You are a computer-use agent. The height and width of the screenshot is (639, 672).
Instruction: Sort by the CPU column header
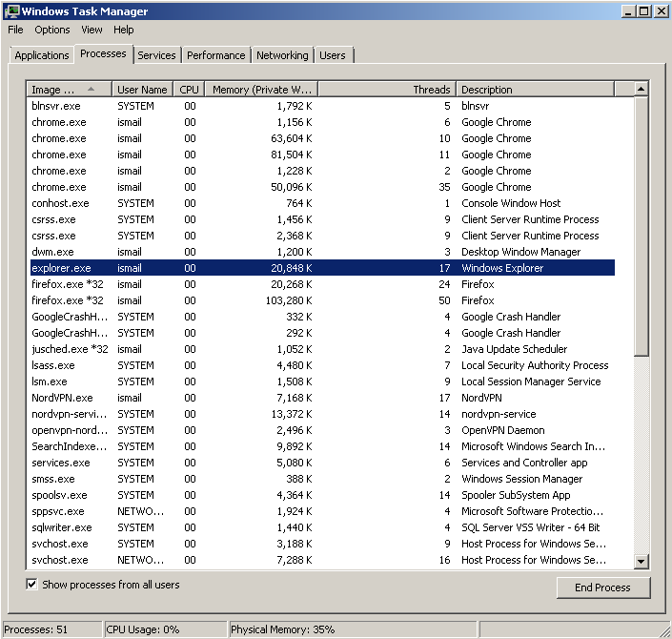coord(189,90)
